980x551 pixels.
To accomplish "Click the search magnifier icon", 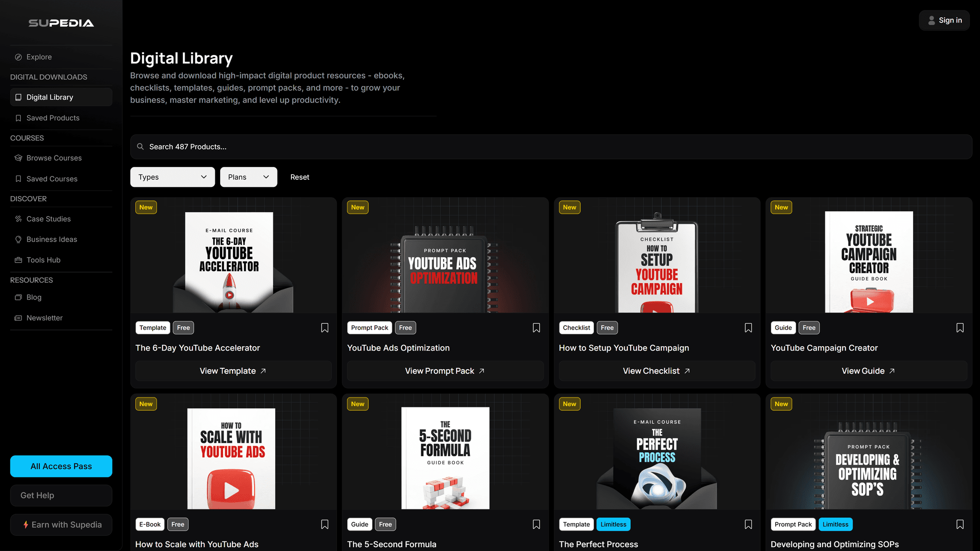I will [140, 146].
